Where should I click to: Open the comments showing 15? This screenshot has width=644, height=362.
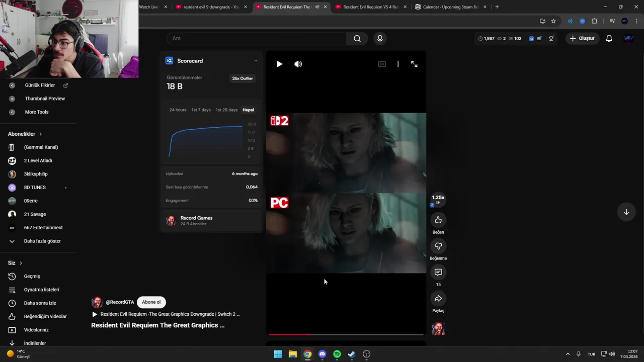coord(438,272)
